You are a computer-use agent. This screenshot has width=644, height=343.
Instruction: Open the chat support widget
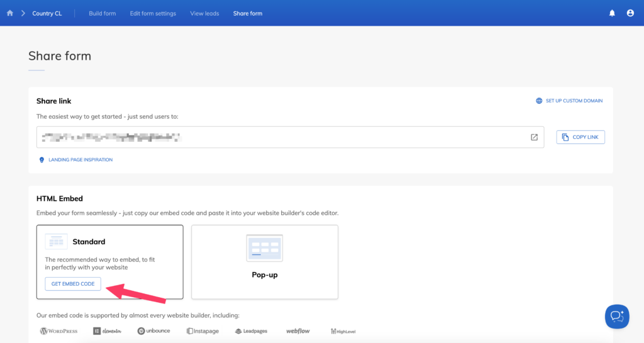click(x=617, y=317)
